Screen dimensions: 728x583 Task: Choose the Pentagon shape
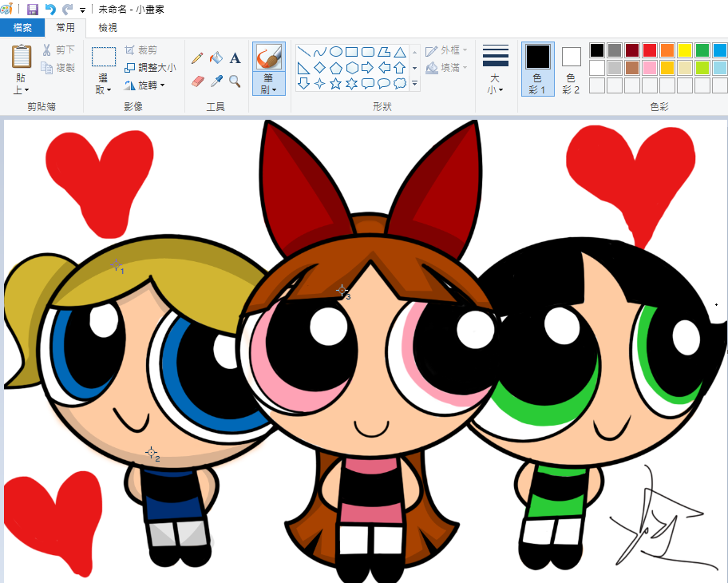pos(336,69)
